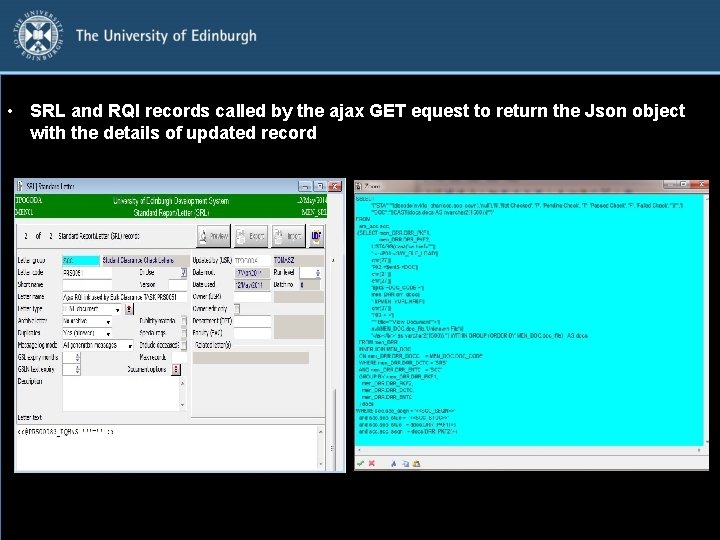720x540 pixels.
Task: Click 'View Document' text in SQL code
Action: coord(411,322)
